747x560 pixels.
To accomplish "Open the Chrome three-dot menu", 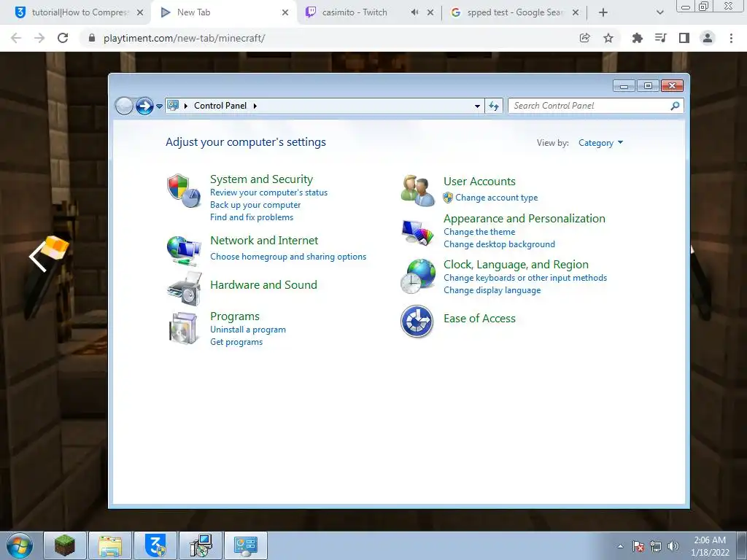I will [731, 38].
